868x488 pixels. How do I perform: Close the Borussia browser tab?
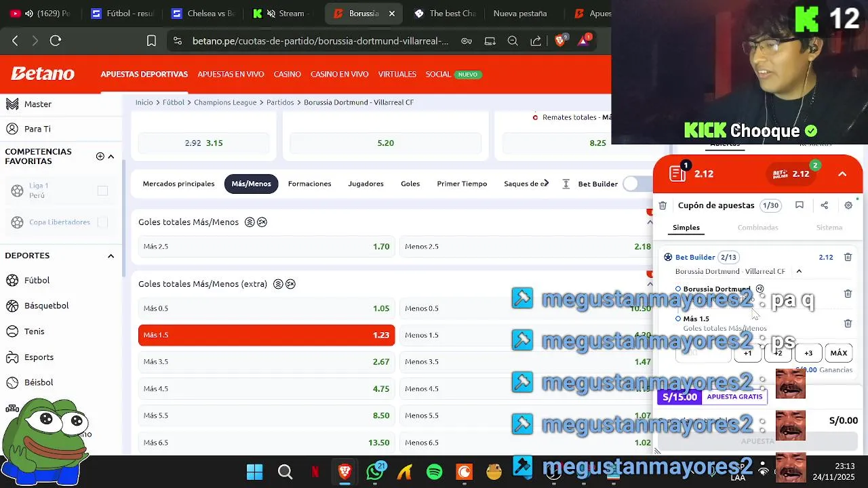click(x=392, y=14)
